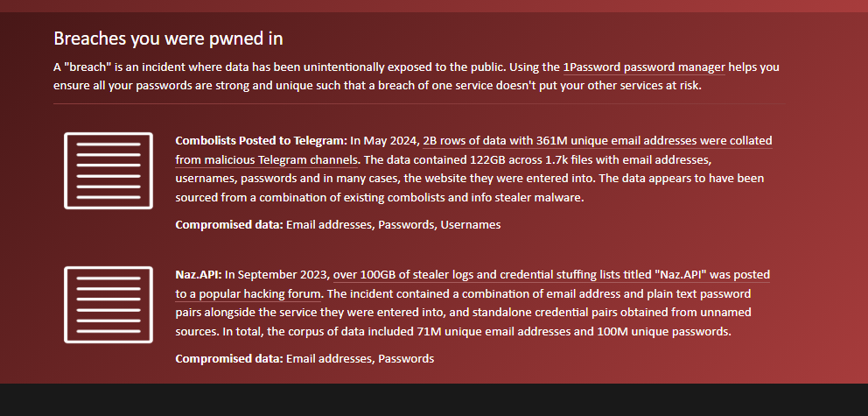Open the 1Password password manager link
The width and height of the screenshot is (868, 416).
(644, 67)
